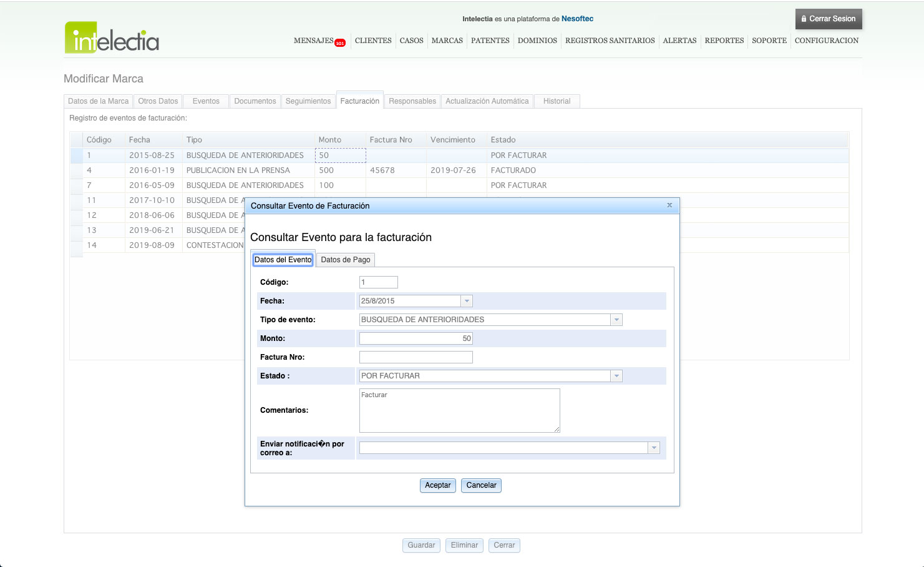
Task: Click the Intelectia logo
Action: click(x=112, y=37)
